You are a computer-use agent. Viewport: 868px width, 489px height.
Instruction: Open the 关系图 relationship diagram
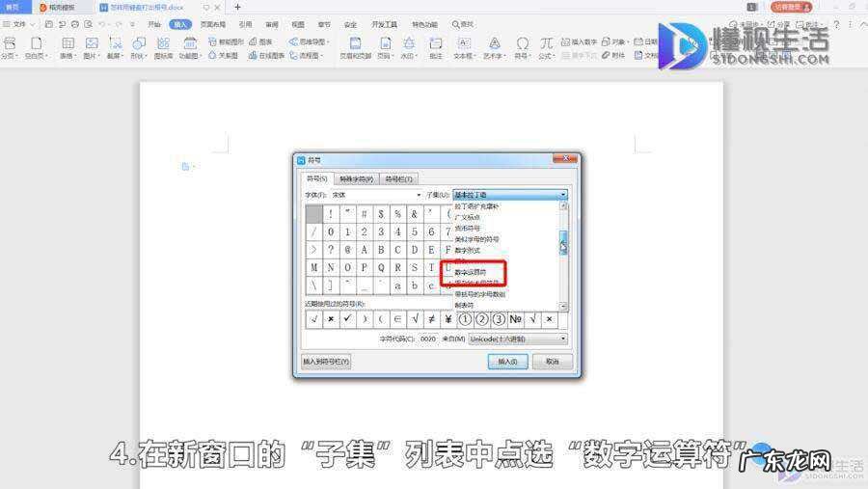pos(223,55)
